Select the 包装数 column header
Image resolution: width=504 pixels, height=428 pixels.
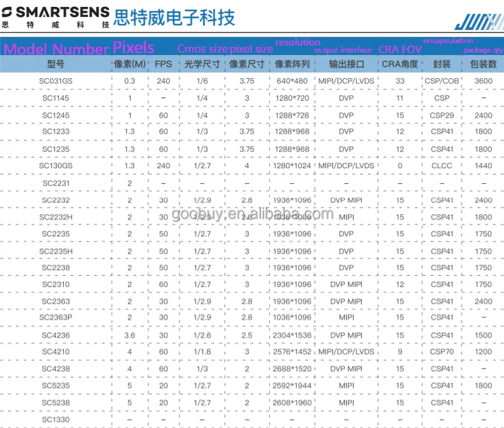pos(483,64)
